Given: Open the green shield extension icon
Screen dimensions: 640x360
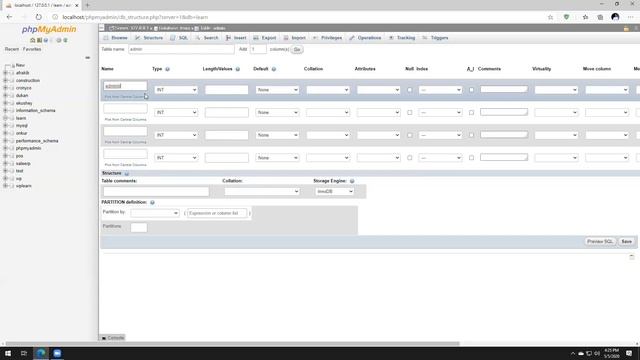Looking at the screenshot, I should (x=567, y=17).
